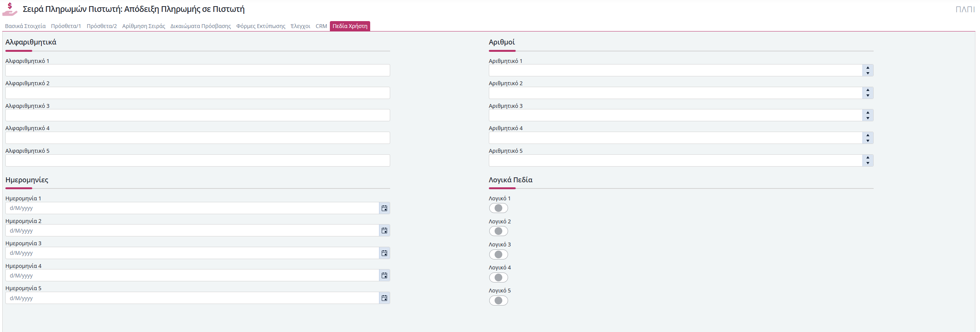
Task: Click the Ημερομηνίες section heading
Action: pos(27,180)
